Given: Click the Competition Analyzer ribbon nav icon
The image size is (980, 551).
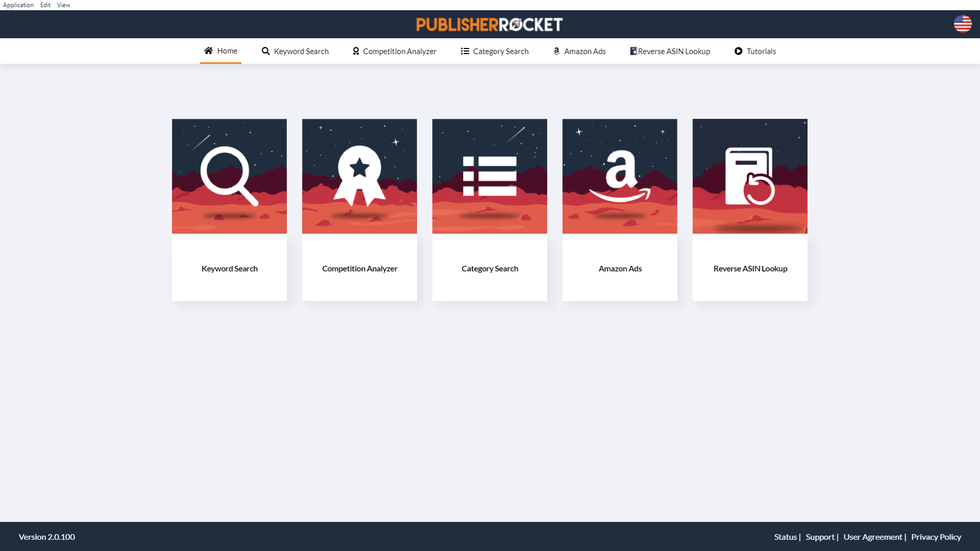Looking at the screenshot, I should click(x=356, y=51).
